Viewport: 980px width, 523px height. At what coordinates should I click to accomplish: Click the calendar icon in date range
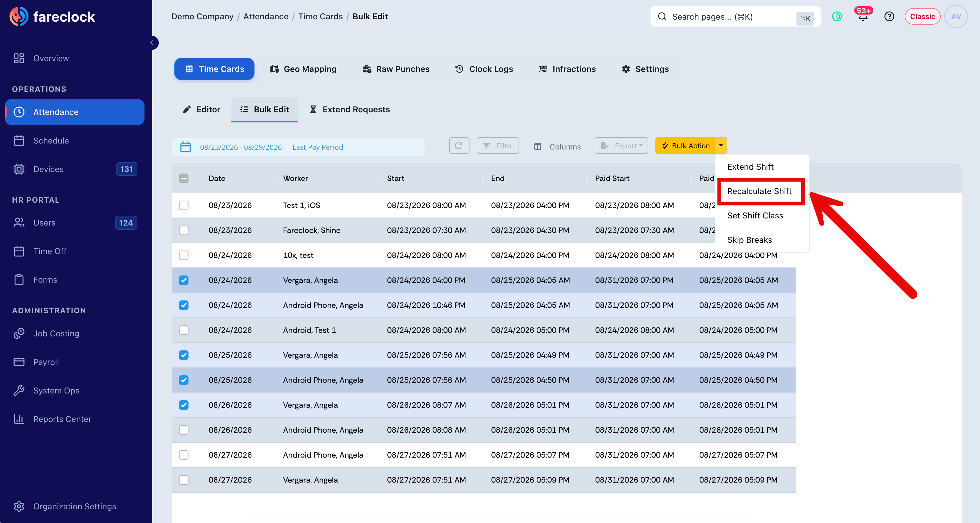click(x=185, y=147)
